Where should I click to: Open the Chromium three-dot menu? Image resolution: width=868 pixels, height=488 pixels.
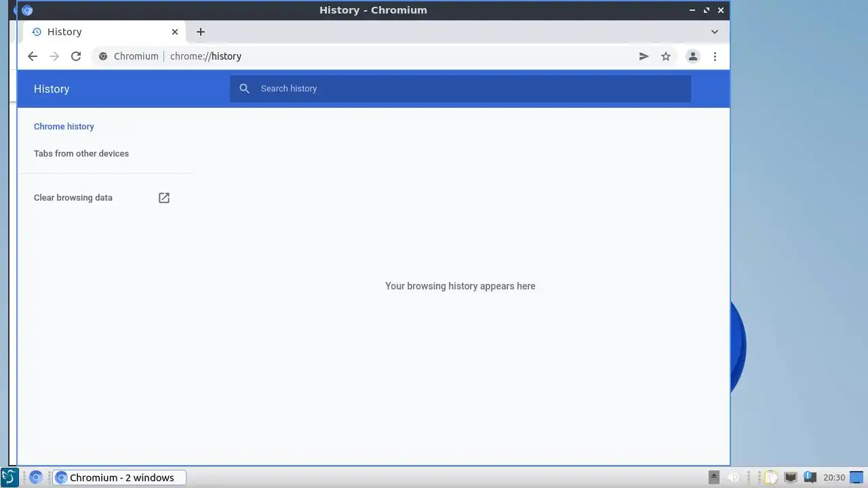715,56
